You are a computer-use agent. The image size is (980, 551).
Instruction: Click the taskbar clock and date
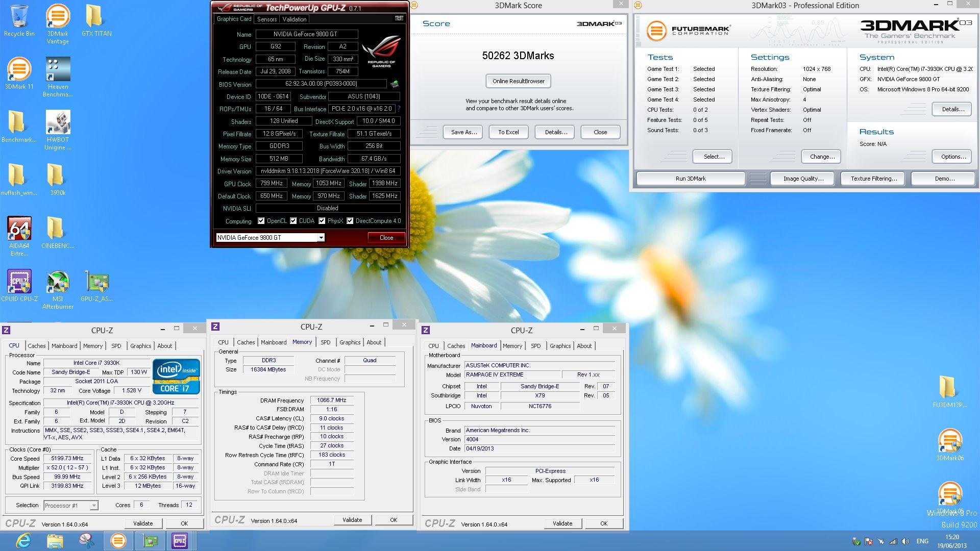pos(951,541)
